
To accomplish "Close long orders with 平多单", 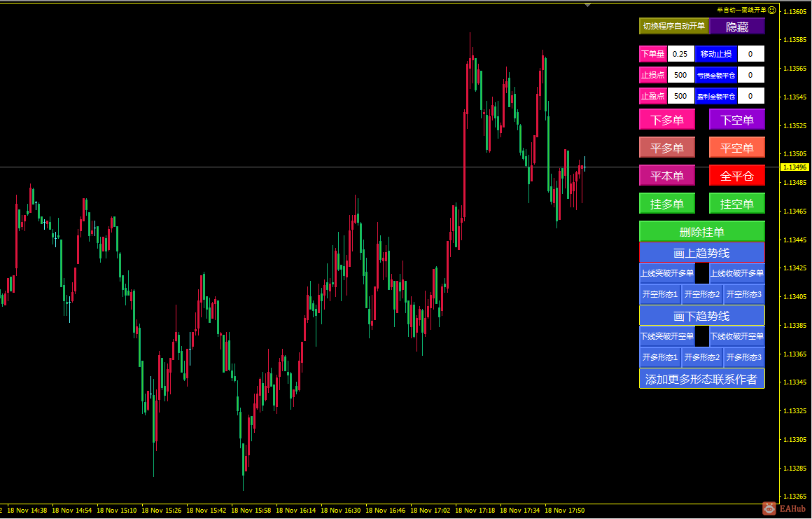I will coord(667,148).
